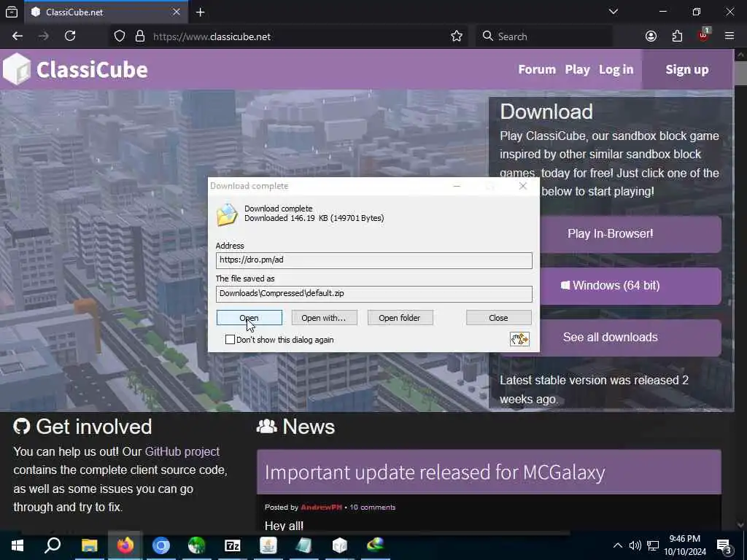This screenshot has width=747, height=560.
Task: Select the ClassiCube.net tab
Action: pyautogui.click(x=107, y=12)
